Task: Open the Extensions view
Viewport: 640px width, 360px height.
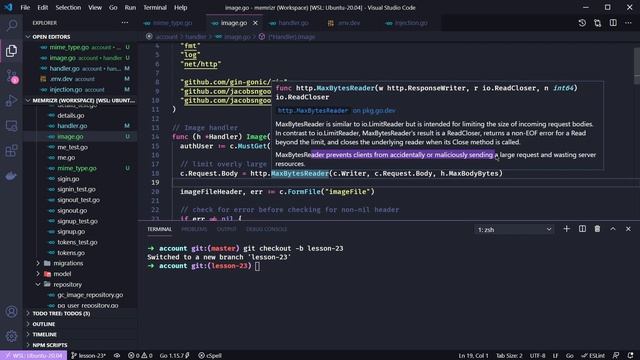Action: [11, 151]
